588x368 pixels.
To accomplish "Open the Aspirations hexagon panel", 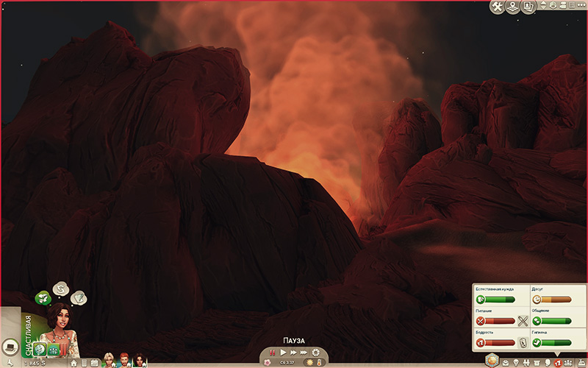I will click(x=492, y=361).
